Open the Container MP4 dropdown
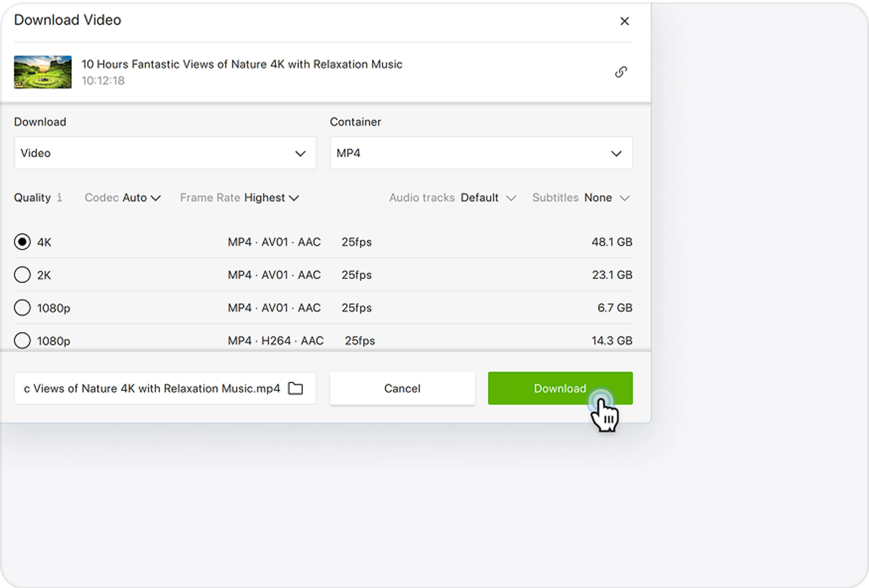The image size is (869, 588). (x=481, y=153)
